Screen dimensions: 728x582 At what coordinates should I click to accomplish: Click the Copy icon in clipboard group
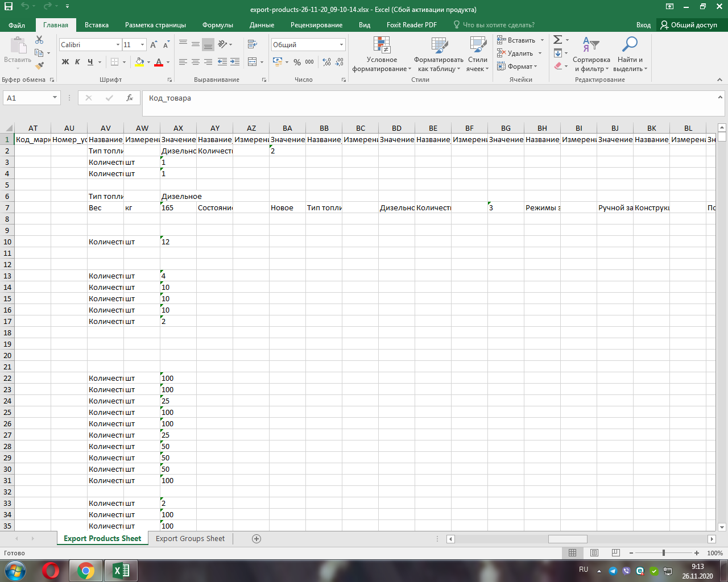(39, 53)
